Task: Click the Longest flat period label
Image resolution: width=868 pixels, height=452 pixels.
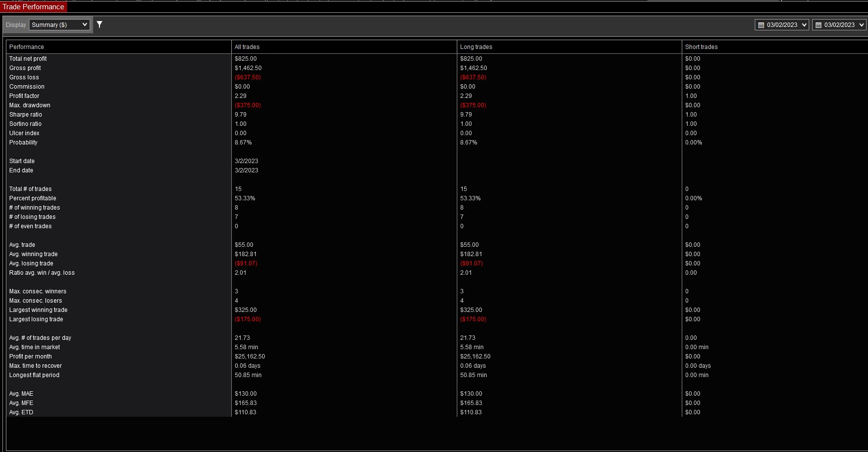Action: (x=34, y=375)
